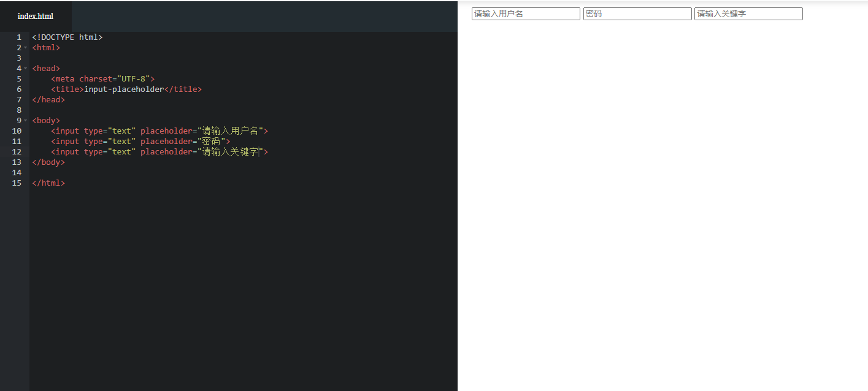Click code line with placeholder "请输入关键字"
Image resolution: width=868 pixels, height=391 pixels.
click(x=159, y=151)
